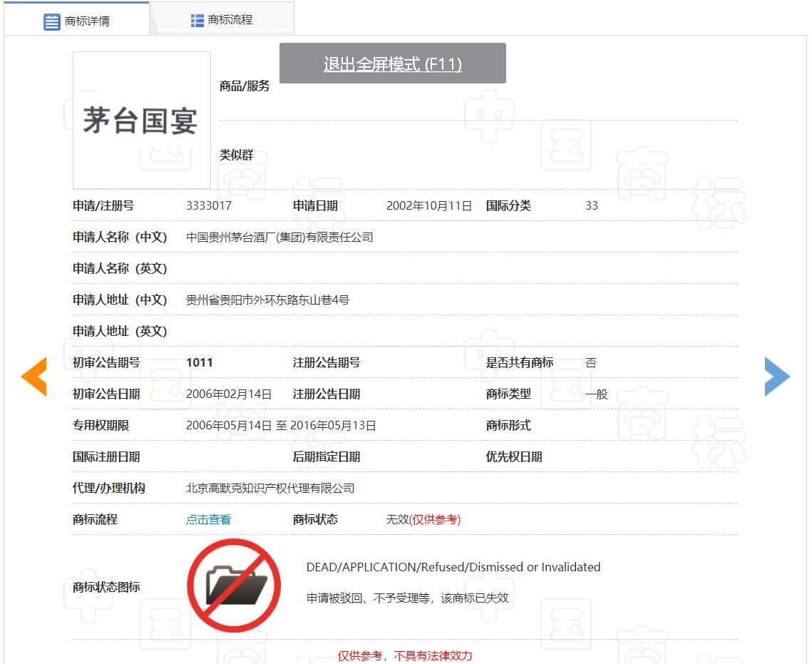Click trademark type value 一般
The image size is (812, 664).
point(597,394)
